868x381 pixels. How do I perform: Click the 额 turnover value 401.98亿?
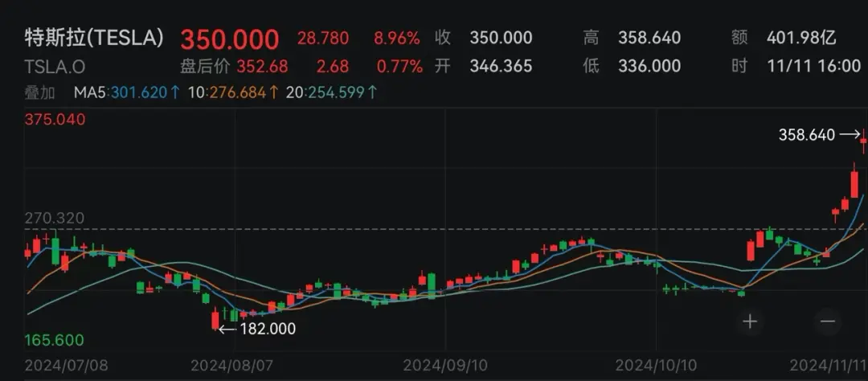(x=801, y=38)
